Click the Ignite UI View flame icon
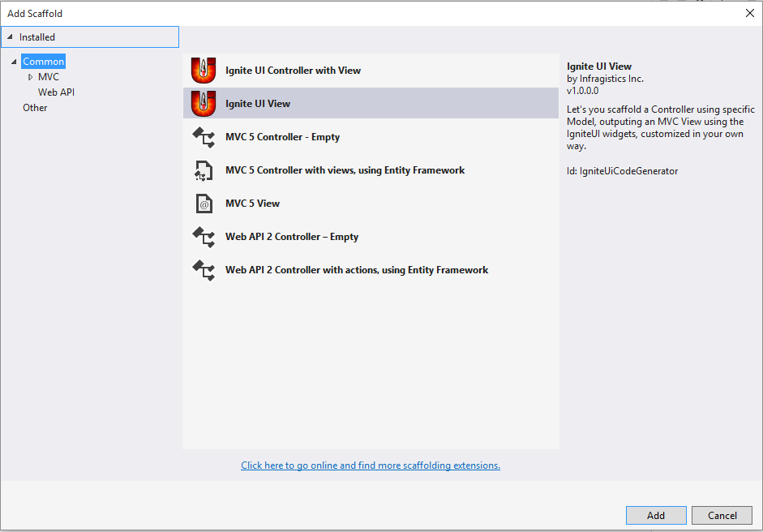 pyautogui.click(x=203, y=104)
